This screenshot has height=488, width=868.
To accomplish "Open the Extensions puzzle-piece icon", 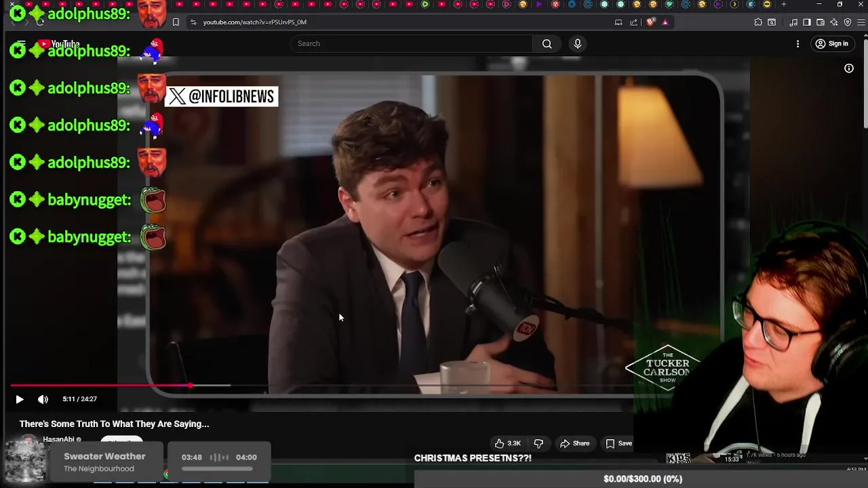I will point(757,22).
